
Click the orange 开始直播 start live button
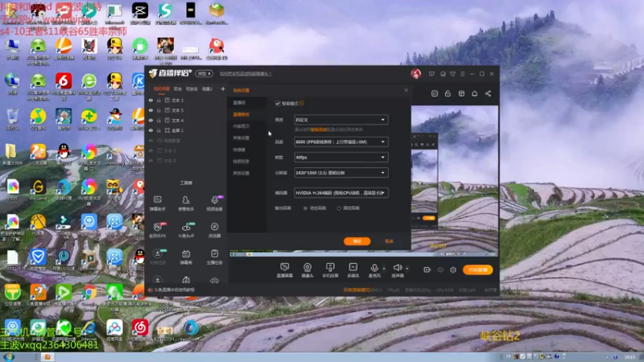477,269
